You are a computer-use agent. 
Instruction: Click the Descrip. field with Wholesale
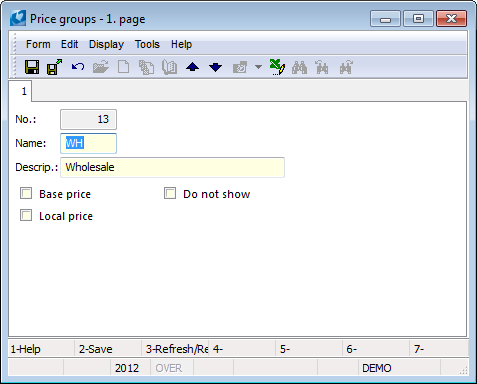(172, 167)
